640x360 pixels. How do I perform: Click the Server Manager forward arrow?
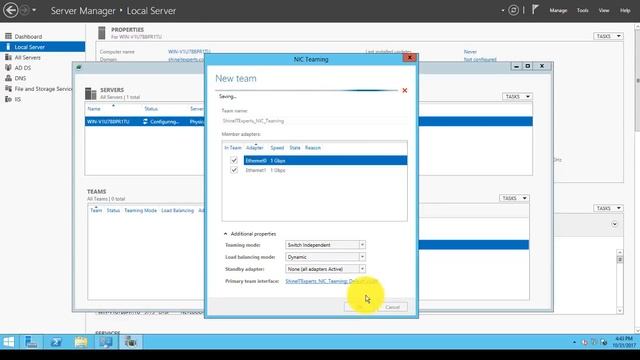click(x=24, y=10)
